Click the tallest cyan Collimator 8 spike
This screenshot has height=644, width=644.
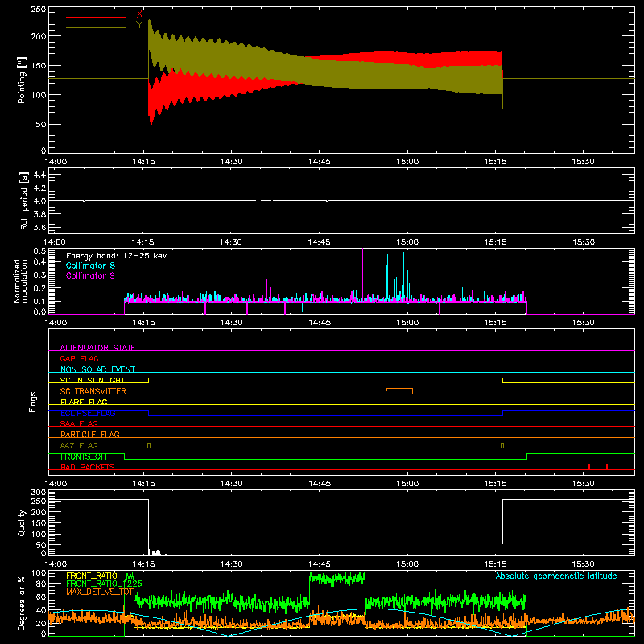(x=403, y=276)
